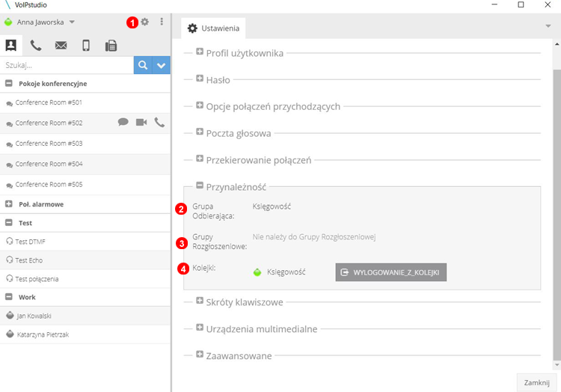Screen dimensions: 561x392
Task: Click the WYLOGOWANIE_Z_KOLEJKI button
Action: click(390, 272)
